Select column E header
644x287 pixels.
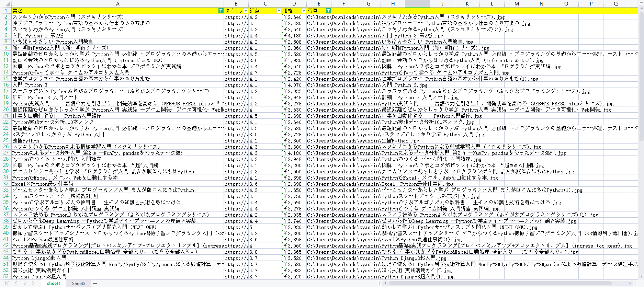pyautogui.click(x=319, y=4)
